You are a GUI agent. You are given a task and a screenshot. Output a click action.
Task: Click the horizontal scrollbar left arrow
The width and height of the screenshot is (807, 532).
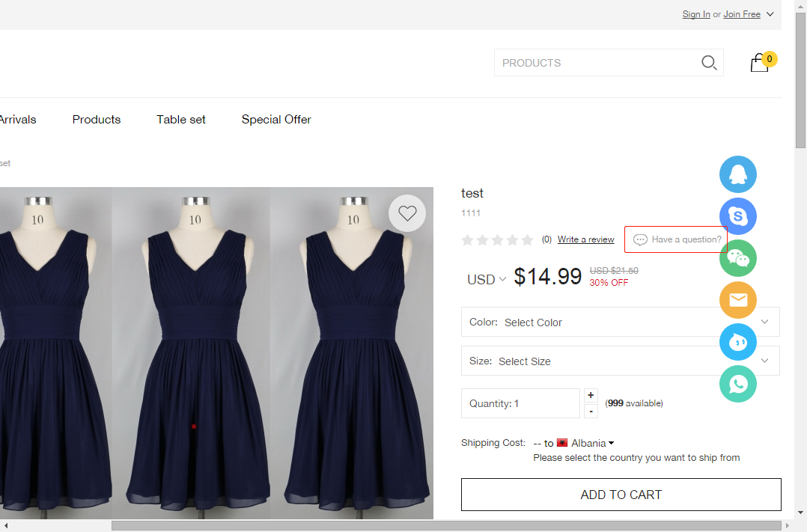6,525
